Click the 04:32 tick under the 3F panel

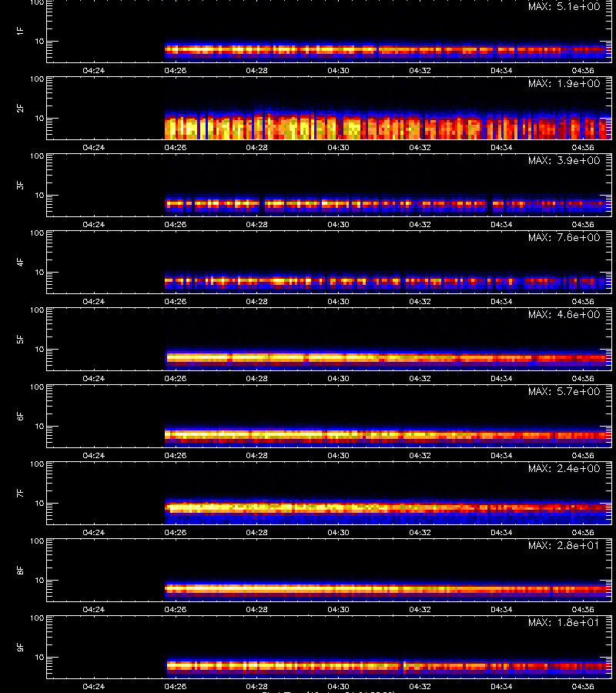420,224
